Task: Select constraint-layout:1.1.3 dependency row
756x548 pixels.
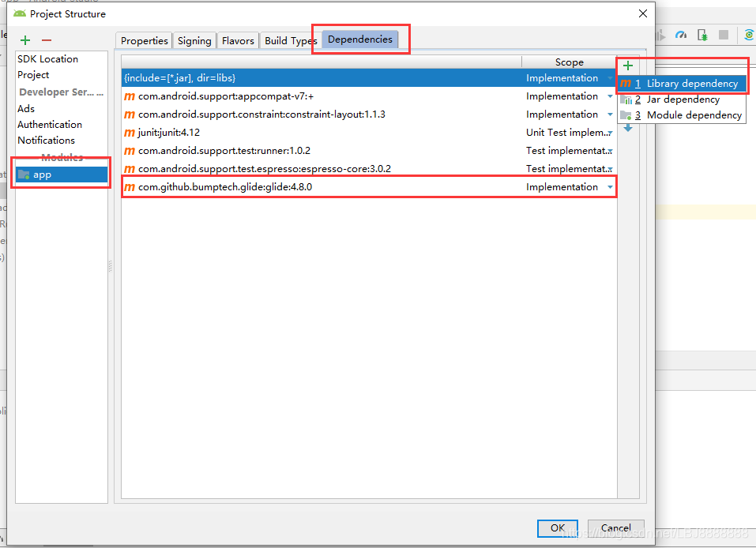Action: (x=369, y=114)
